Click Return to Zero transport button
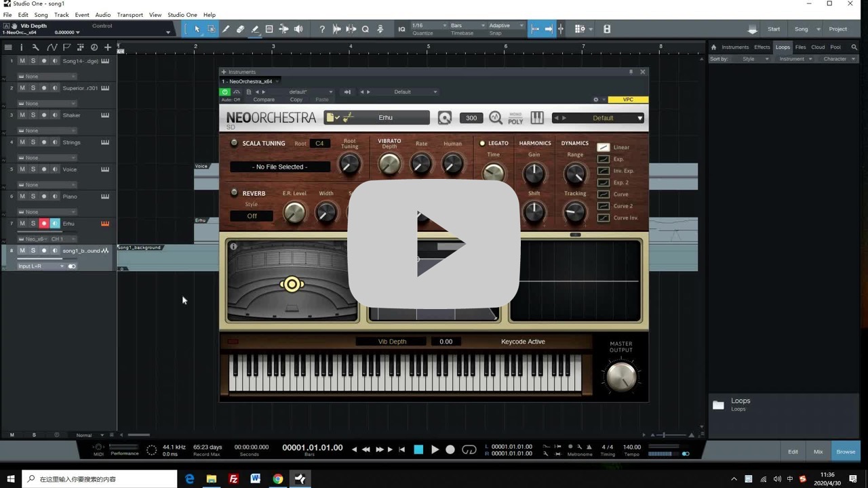Image resolution: width=868 pixels, height=488 pixels. coord(402,449)
